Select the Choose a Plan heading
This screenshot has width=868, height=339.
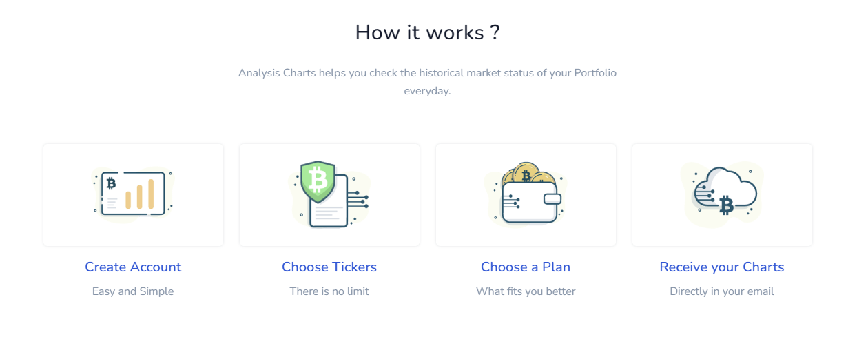tap(526, 267)
